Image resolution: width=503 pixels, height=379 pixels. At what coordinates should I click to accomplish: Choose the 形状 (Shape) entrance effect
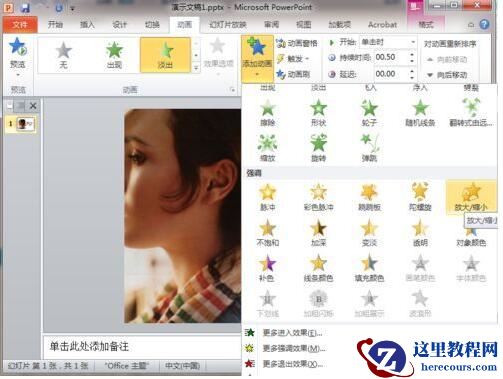pos(318,113)
